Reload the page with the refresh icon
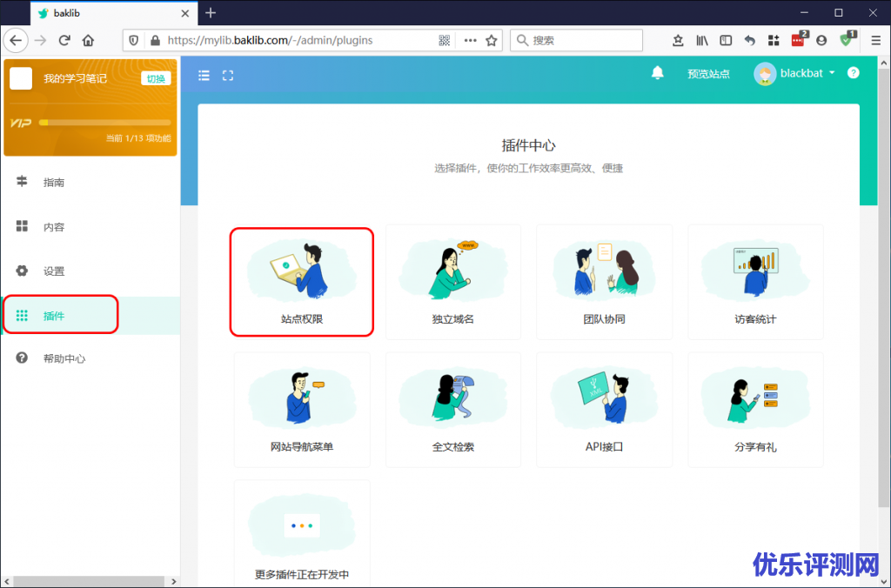 (x=64, y=40)
